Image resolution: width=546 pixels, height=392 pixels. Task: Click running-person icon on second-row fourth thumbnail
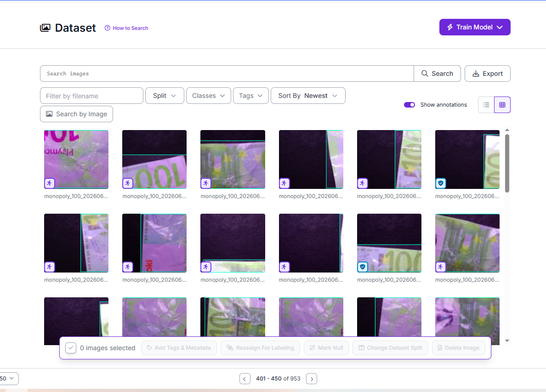coord(284,267)
